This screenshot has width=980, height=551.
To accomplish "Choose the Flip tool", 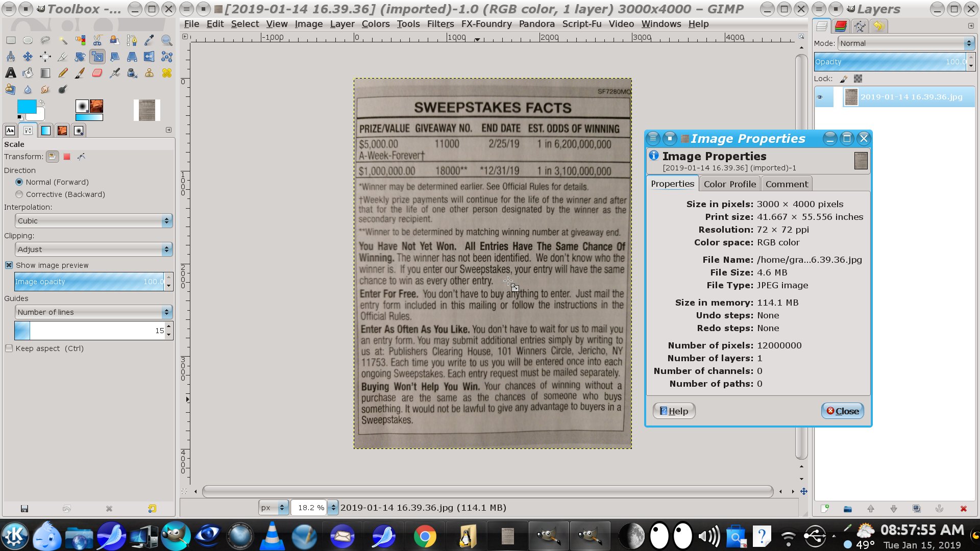I will [149, 57].
